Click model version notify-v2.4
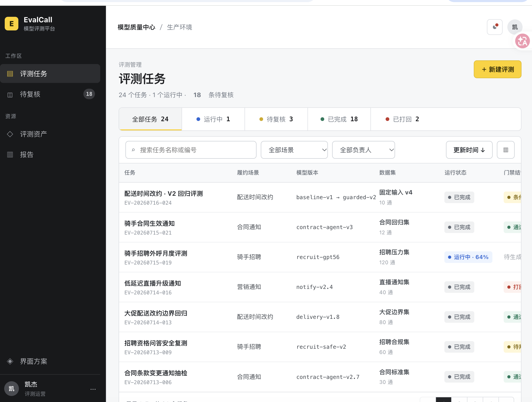 pyautogui.click(x=315, y=287)
